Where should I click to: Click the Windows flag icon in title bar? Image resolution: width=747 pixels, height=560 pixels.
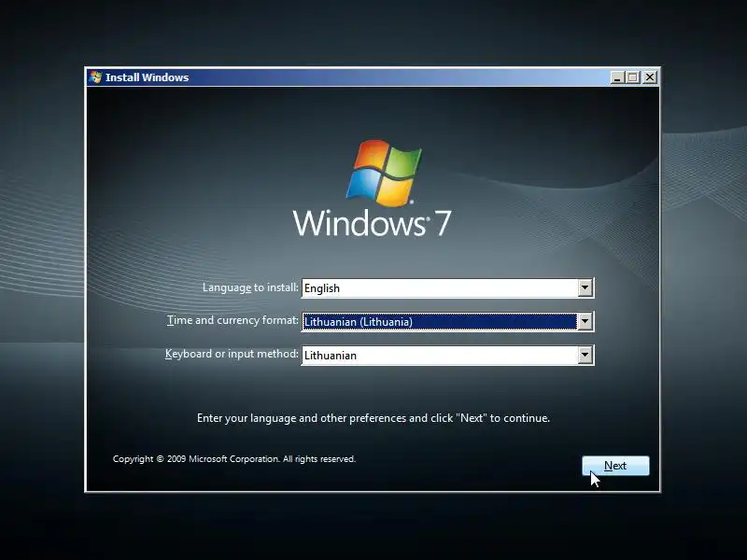(95, 77)
